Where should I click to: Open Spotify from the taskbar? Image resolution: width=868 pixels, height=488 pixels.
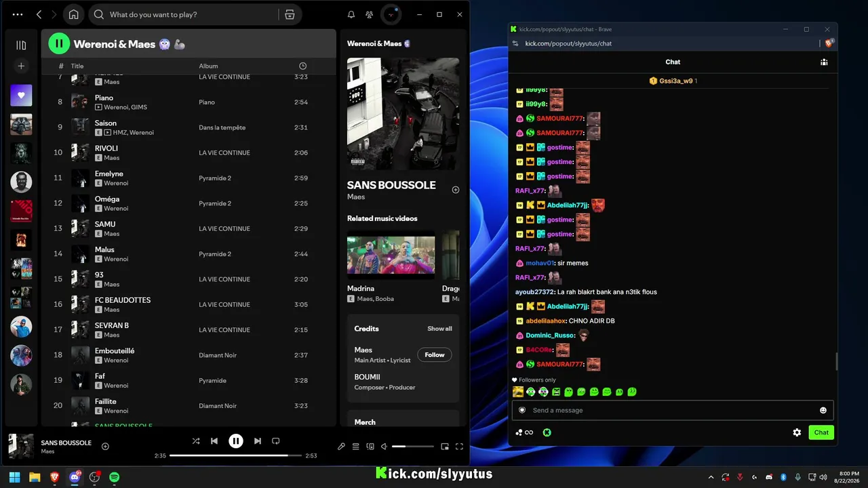tap(115, 477)
